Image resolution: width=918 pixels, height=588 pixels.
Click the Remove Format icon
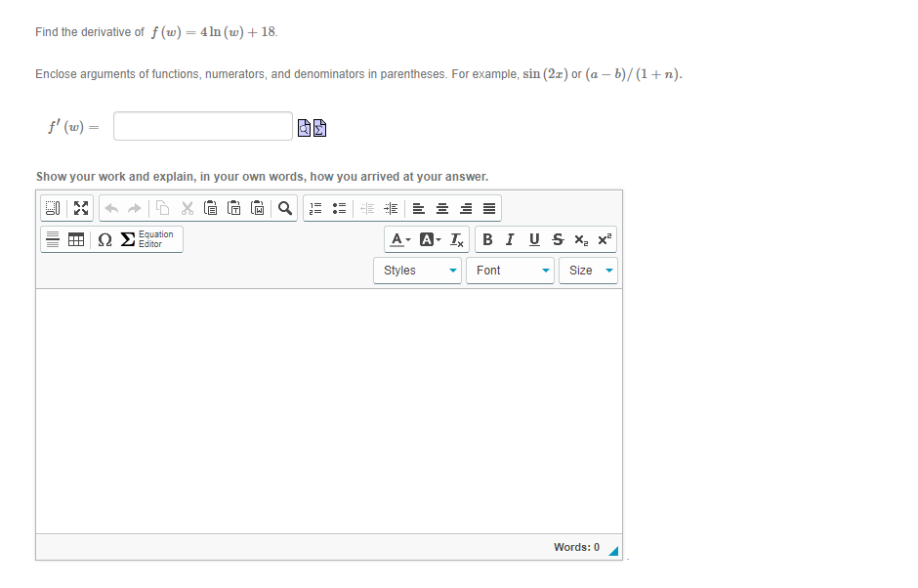pos(457,239)
